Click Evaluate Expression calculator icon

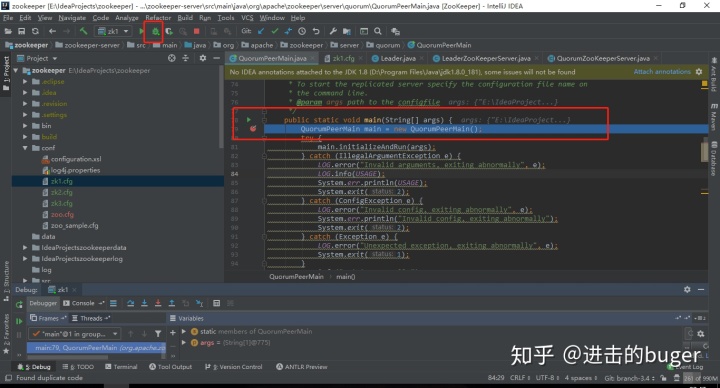point(216,303)
